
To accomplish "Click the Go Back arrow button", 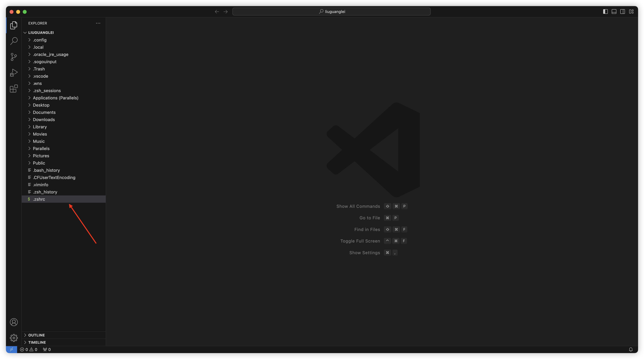I will click(217, 12).
